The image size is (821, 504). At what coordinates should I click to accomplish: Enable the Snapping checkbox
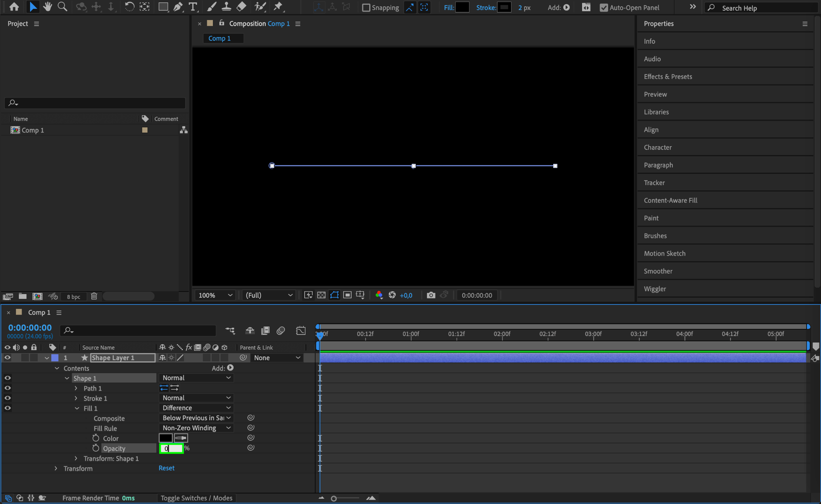tap(366, 8)
